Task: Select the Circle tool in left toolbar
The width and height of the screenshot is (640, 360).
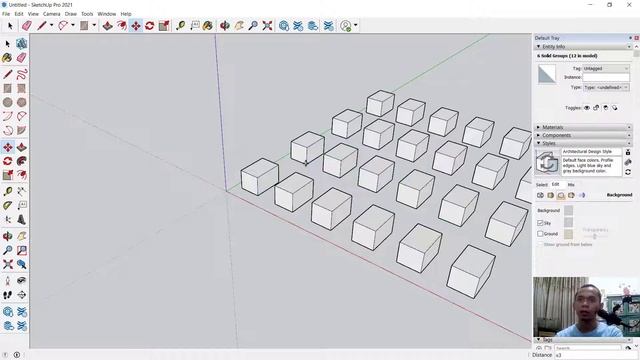Action: pos(7,102)
